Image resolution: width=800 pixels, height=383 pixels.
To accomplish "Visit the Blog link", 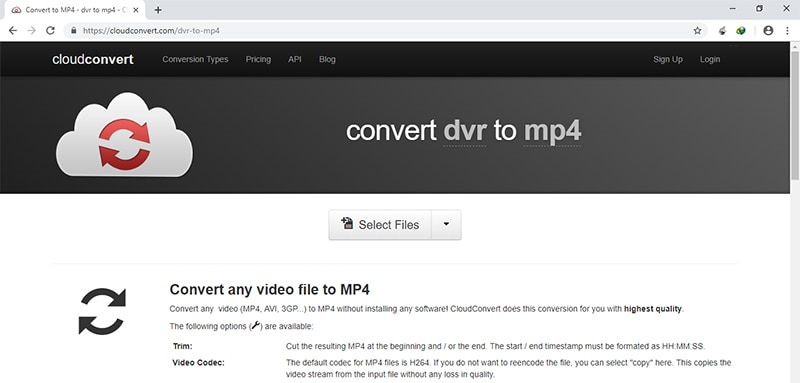I will 327,59.
